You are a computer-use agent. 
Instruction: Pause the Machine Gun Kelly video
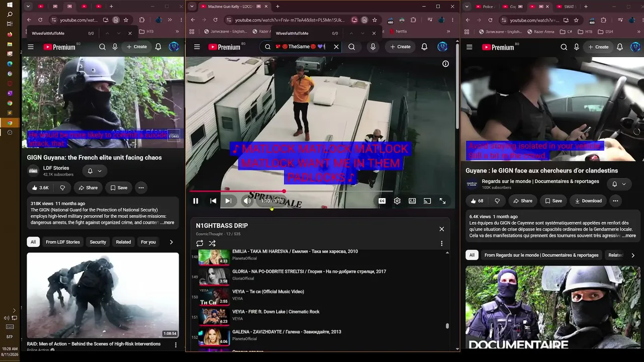[196, 201]
